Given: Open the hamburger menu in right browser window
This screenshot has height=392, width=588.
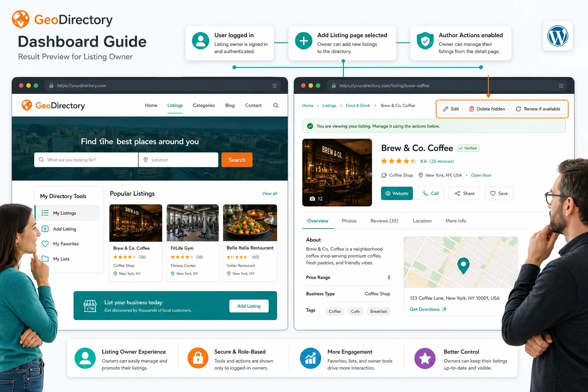Looking at the screenshot, I should click(x=561, y=86).
